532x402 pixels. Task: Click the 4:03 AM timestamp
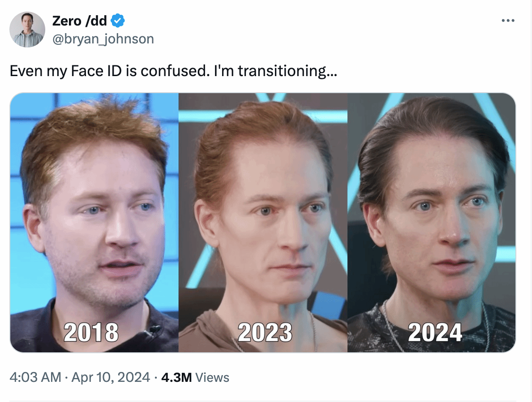[x=35, y=377]
